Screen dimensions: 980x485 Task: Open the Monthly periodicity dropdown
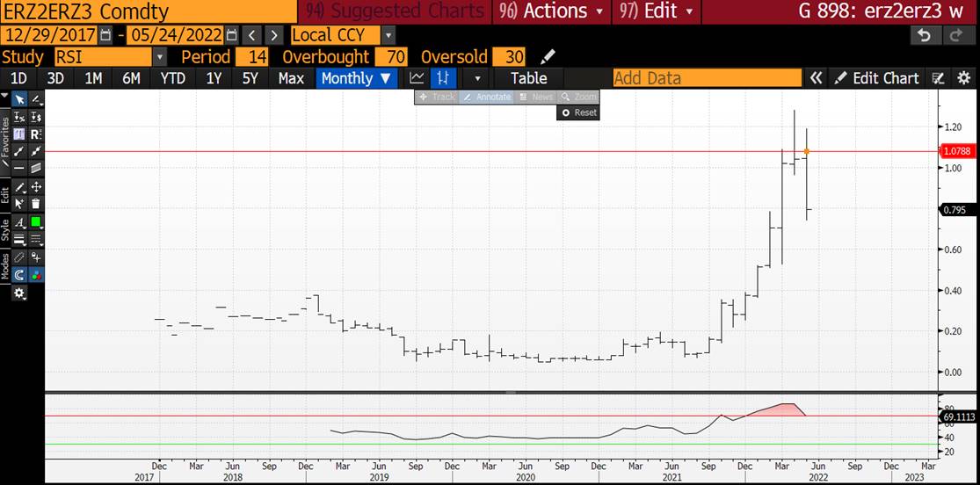click(x=356, y=78)
